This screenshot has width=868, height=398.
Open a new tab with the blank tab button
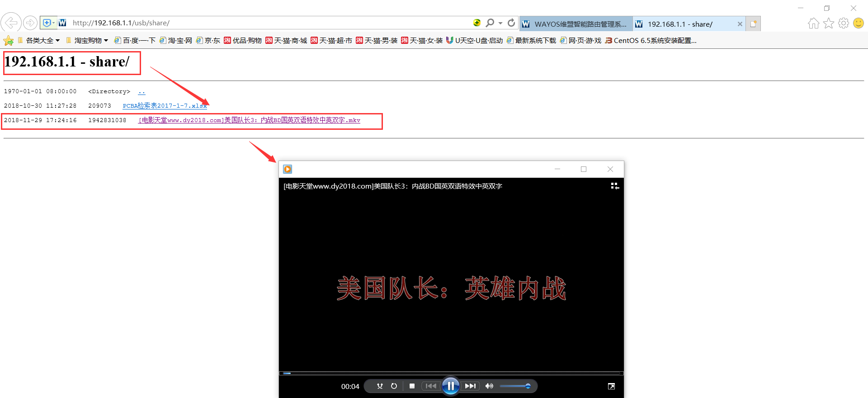pyautogui.click(x=754, y=24)
